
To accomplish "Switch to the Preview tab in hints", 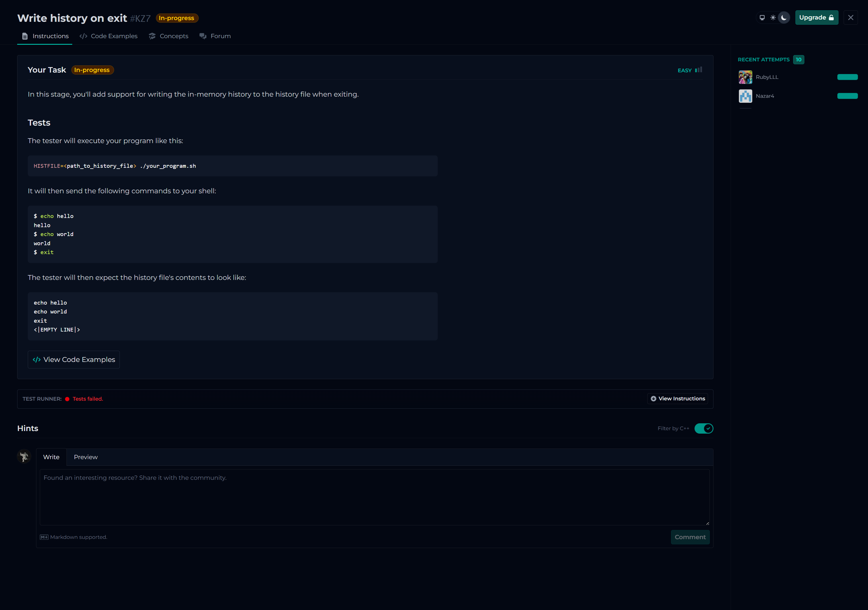I will click(85, 457).
